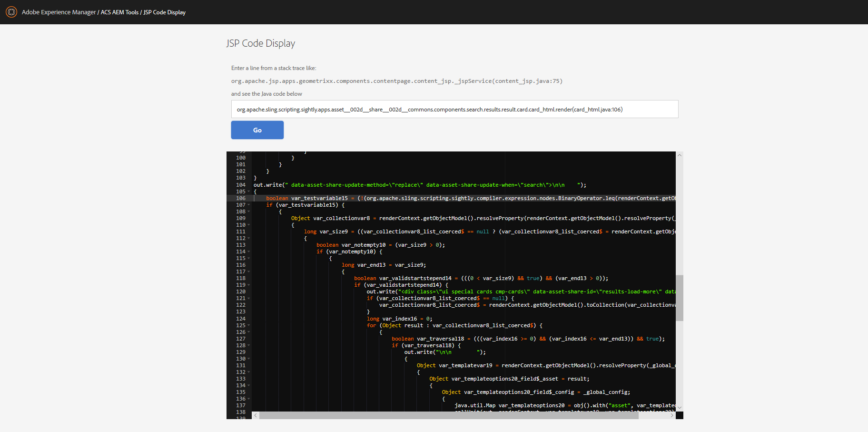Click the 'JSP Code Display' page heading
This screenshot has width=868, height=432.
click(x=261, y=43)
